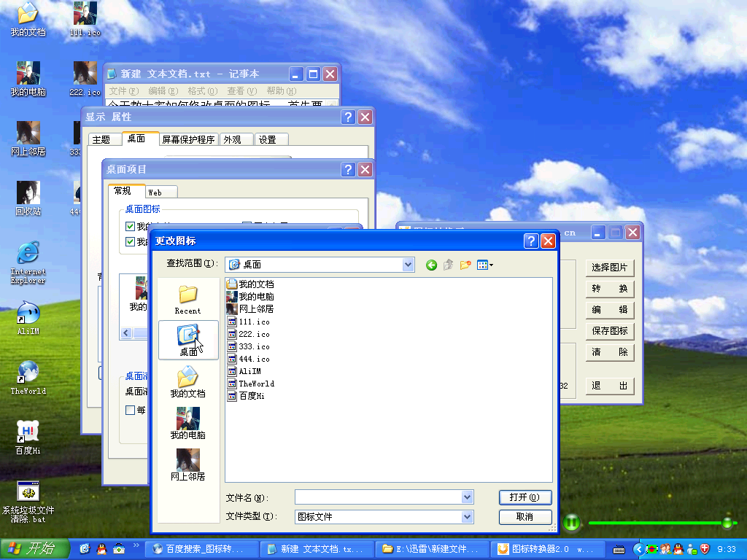Open 文件 menu in Notepad
The height and width of the screenshot is (560, 747).
click(x=124, y=91)
